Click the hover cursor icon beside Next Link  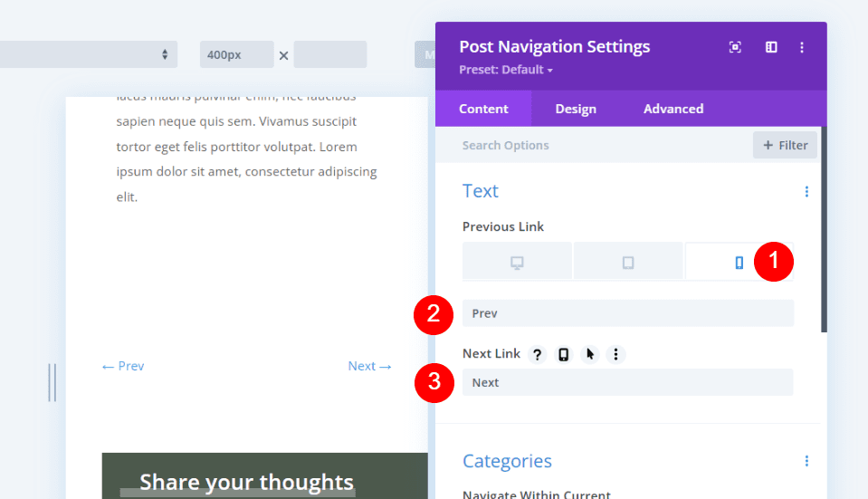(x=589, y=354)
